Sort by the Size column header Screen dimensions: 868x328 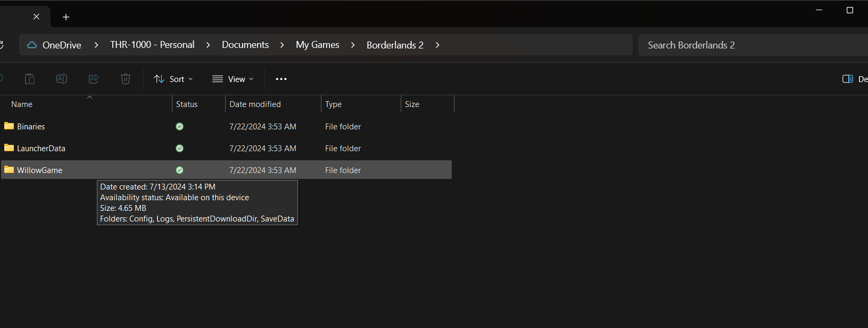428,104
